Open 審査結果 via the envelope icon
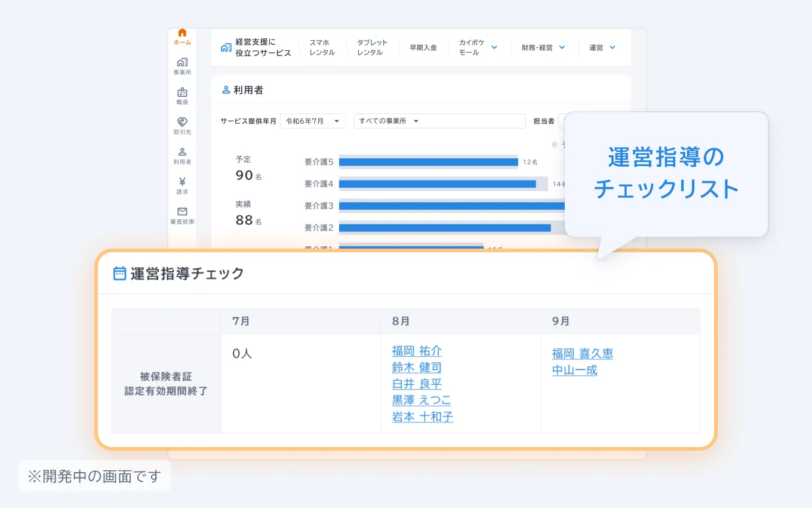Screen dimensions: 812x508 pos(182,212)
